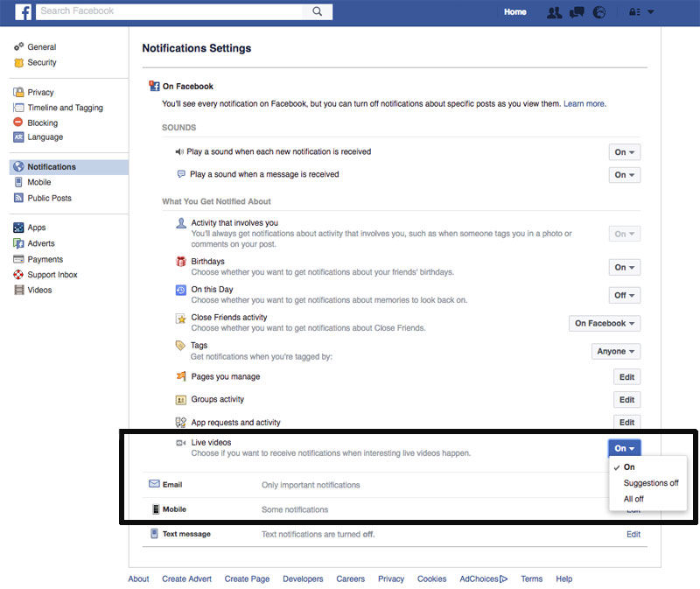Open the Create Page footer link
This screenshot has height=589, width=700.
[247, 578]
